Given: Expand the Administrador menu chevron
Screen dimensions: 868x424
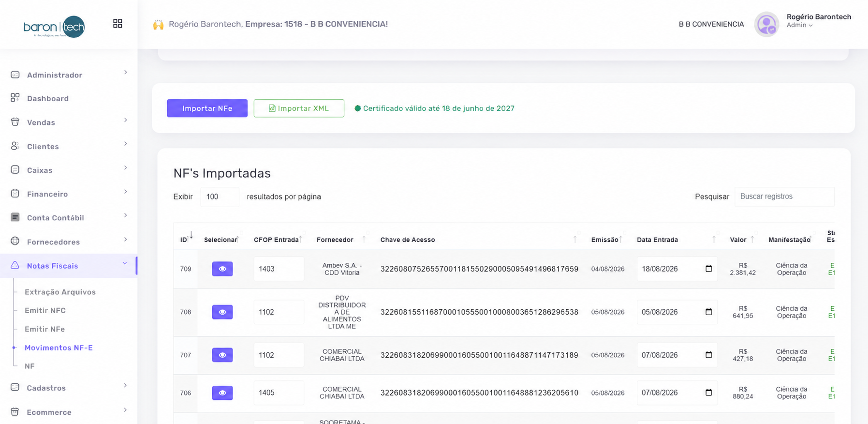Looking at the screenshot, I should [x=126, y=72].
